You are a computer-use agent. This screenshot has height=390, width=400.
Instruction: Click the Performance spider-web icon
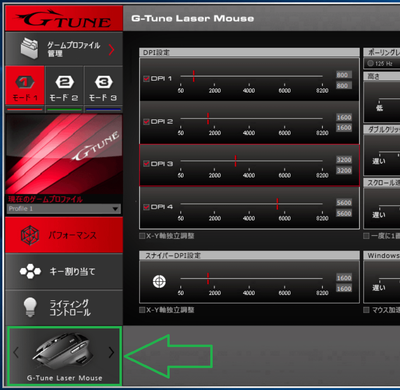pos(30,235)
